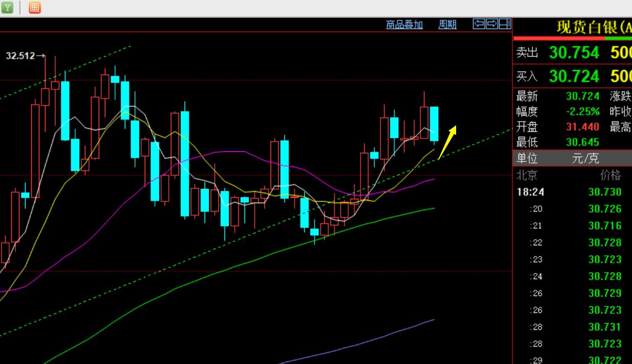Click the :21 tick price 30.716
This screenshot has width=632, height=364.
[x=605, y=226]
